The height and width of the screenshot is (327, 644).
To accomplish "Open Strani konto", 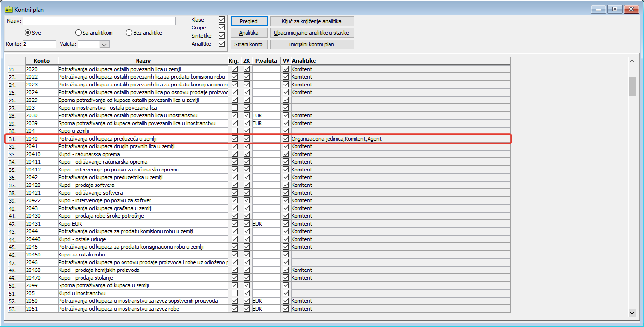I will pyautogui.click(x=248, y=44).
